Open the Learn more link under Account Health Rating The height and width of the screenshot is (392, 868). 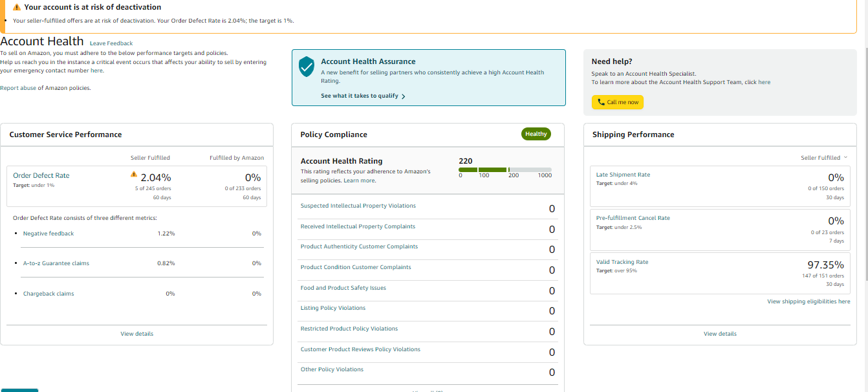point(360,180)
